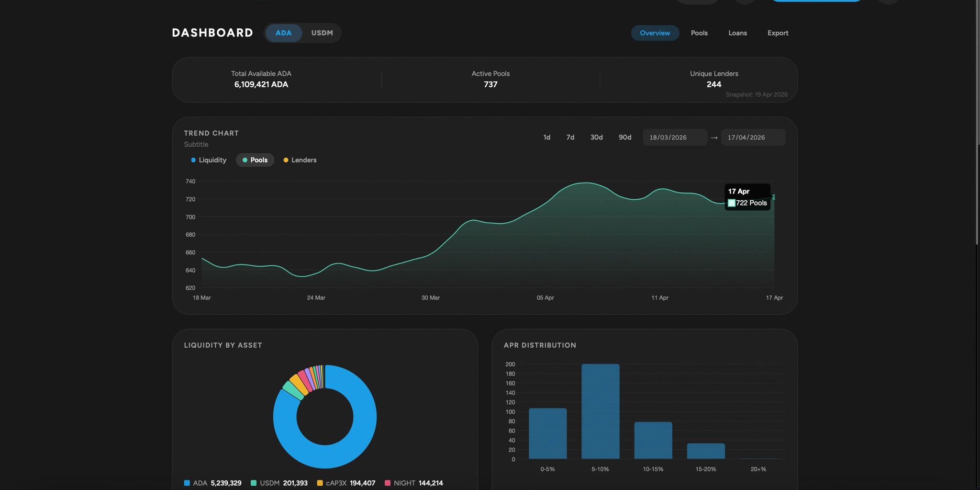Show the Lenders series in trend chart
Viewport: 980px width, 490px height.
tap(300, 160)
